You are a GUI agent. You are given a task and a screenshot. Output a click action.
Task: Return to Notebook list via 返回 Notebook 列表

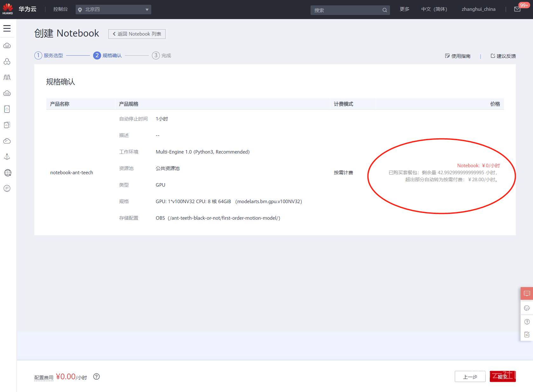coord(137,34)
